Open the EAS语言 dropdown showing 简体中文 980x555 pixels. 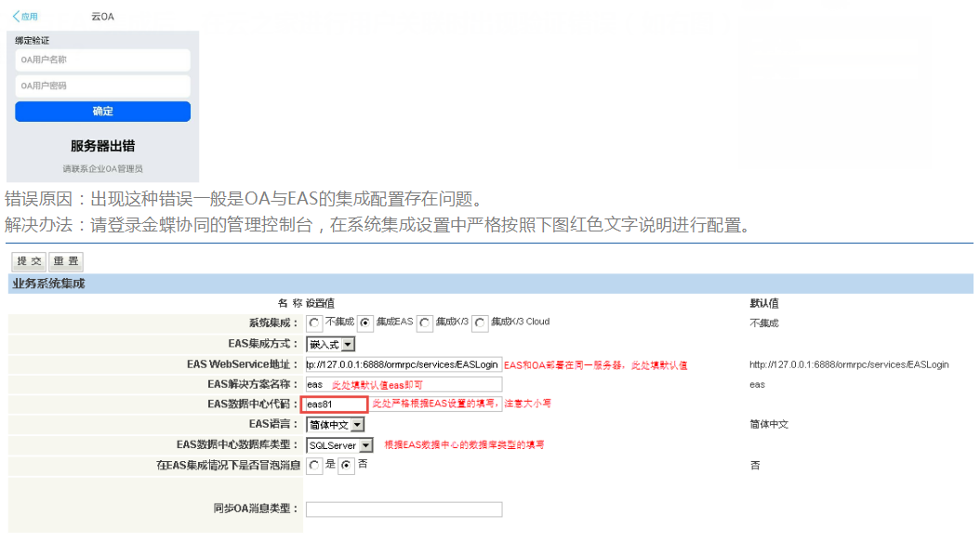[335, 425]
